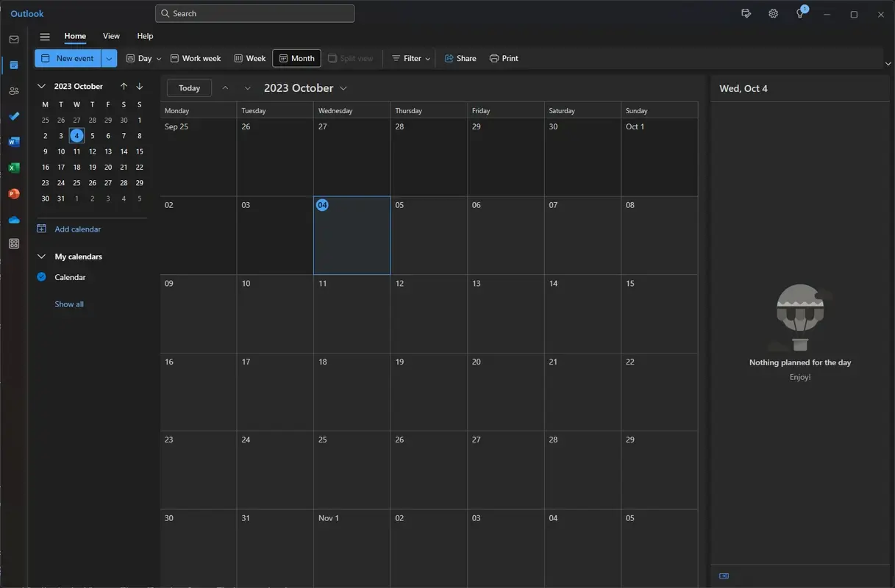This screenshot has width=895, height=588.
Task: Enable the Work week view
Action: (195, 57)
